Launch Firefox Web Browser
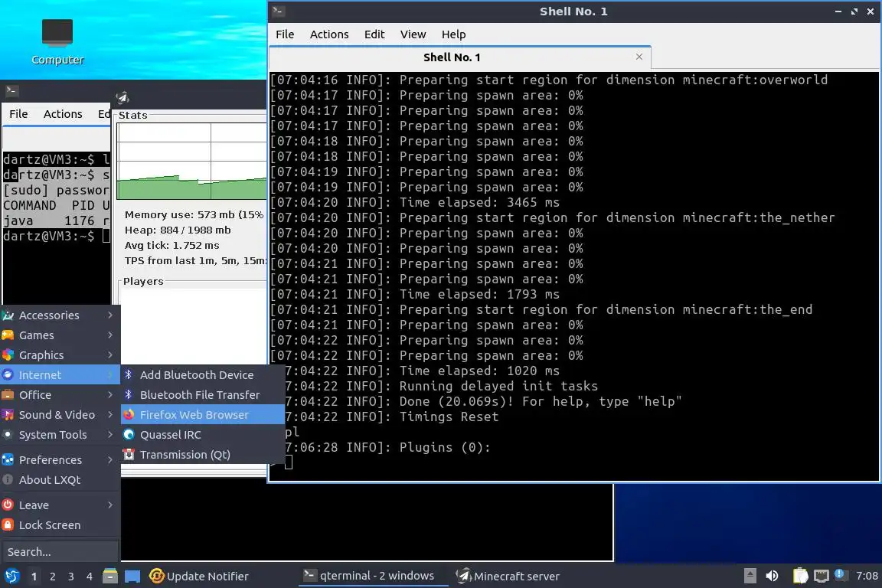Viewport: 882px width, 588px height. click(202, 415)
